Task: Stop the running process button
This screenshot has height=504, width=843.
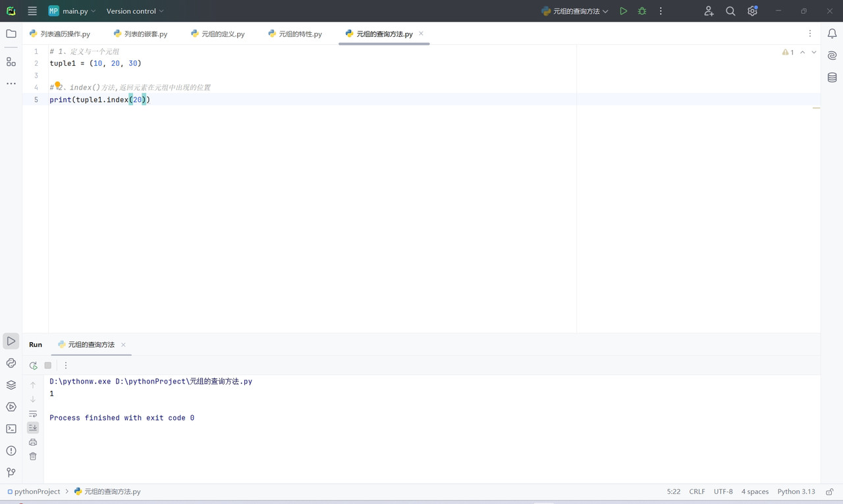Action: pyautogui.click(x=48, y=365)
